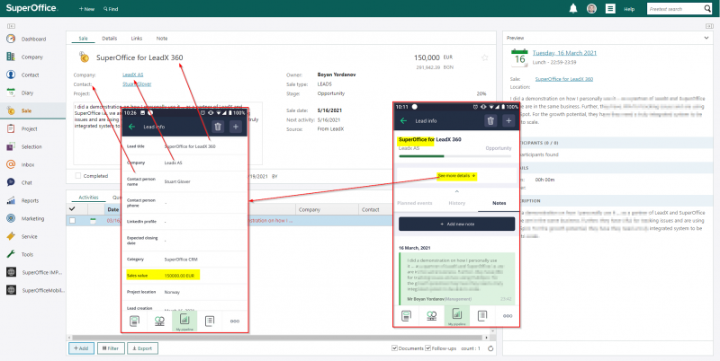Mark the sale as favorite star

point(484,57)
